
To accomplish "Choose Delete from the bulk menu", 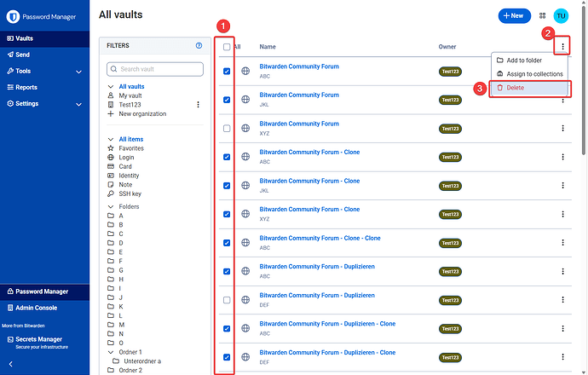I will coord(529,88).
